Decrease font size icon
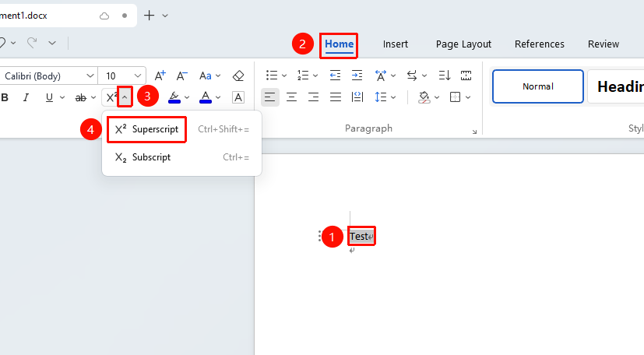644x355 pixels. 182,76
